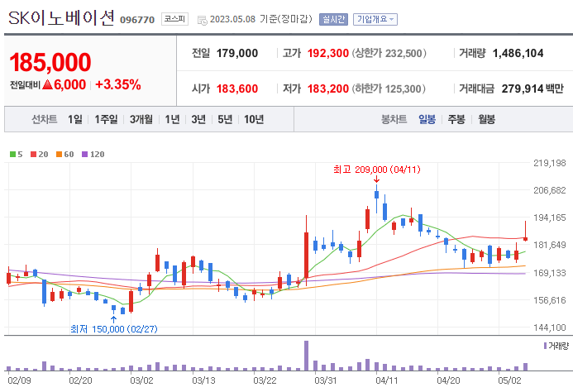
Task: Click the 144,100 price axis label
Action: pyautogui.click(x=550, y=327)
